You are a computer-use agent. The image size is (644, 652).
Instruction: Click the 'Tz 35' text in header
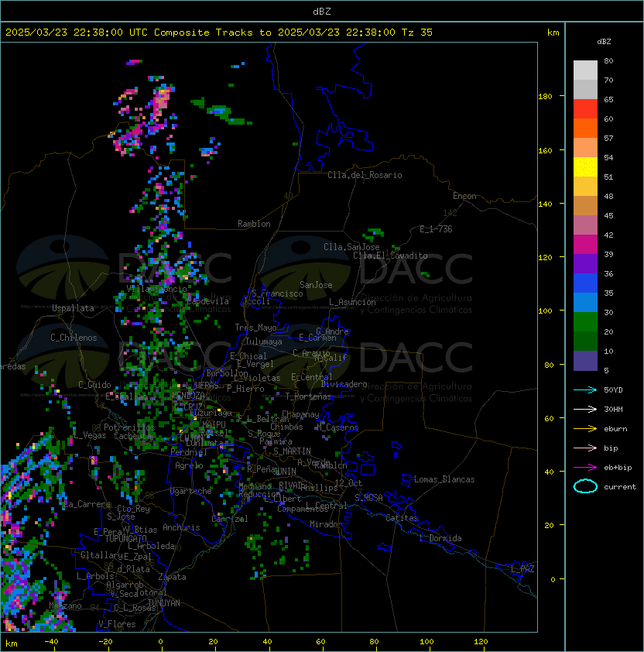417,33
